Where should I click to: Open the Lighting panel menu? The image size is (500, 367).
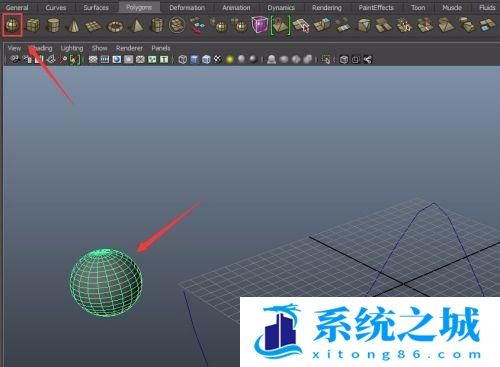tap(72, 49)
